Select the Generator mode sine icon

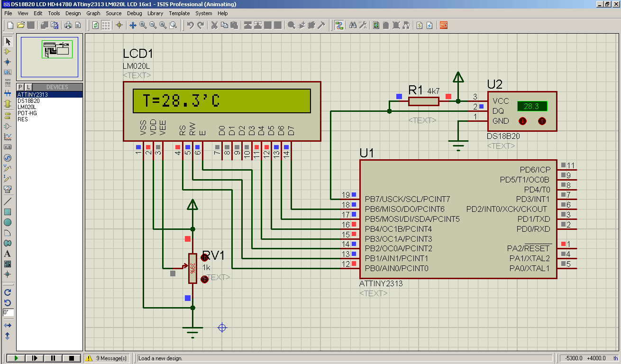(7, 158)
